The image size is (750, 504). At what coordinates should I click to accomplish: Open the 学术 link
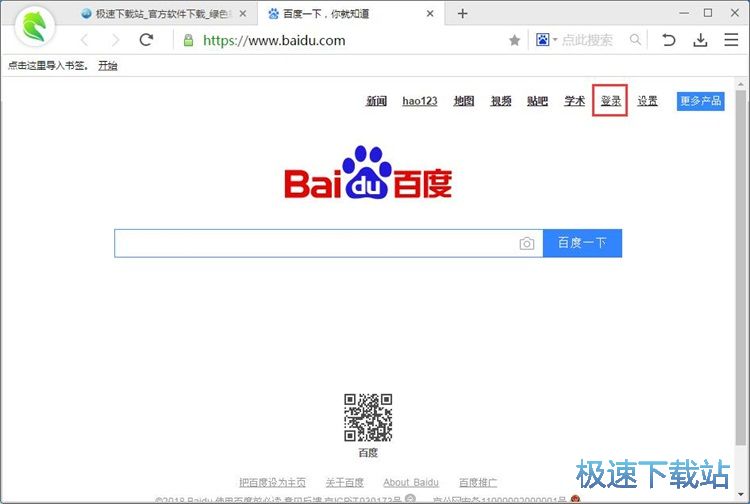point(574,101)
